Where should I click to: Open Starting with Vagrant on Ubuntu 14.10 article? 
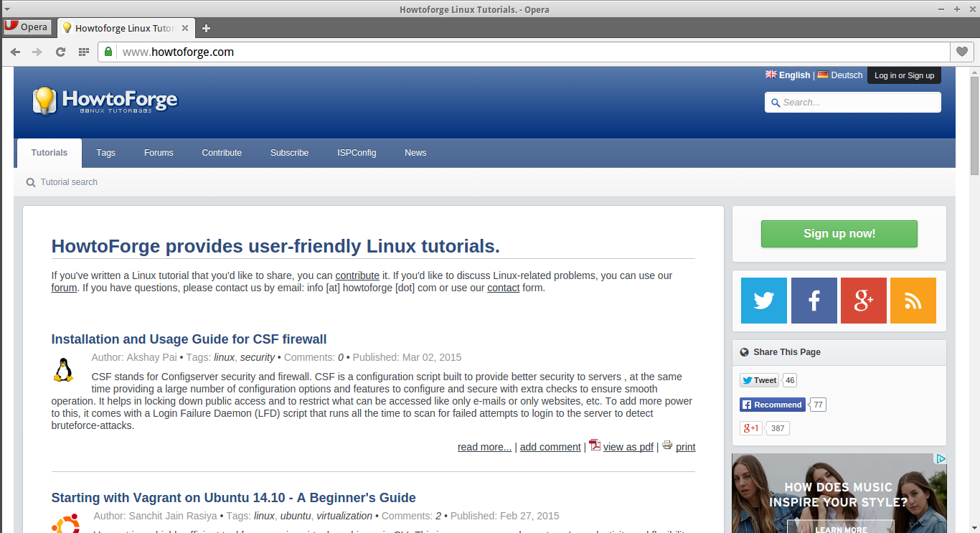click(234, 498)
